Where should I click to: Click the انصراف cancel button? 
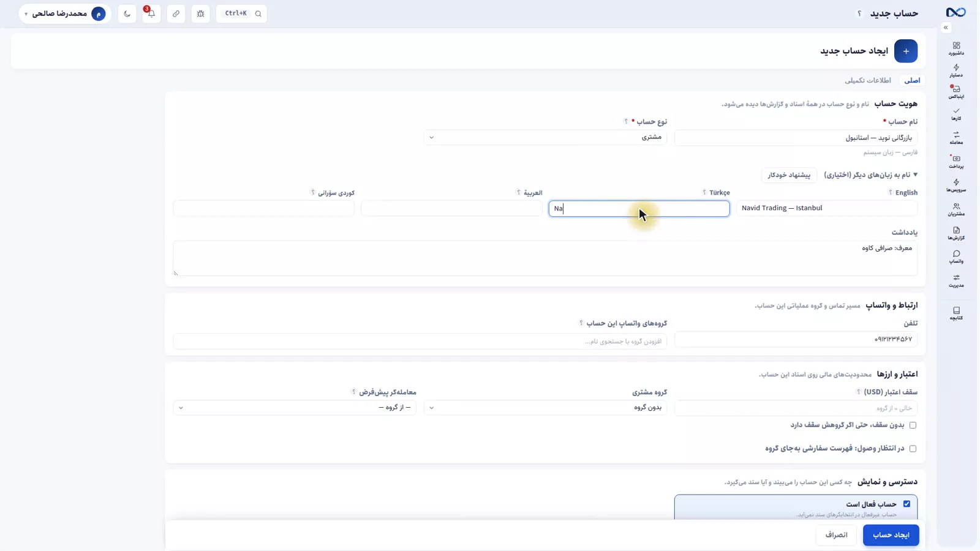[836, 535]
